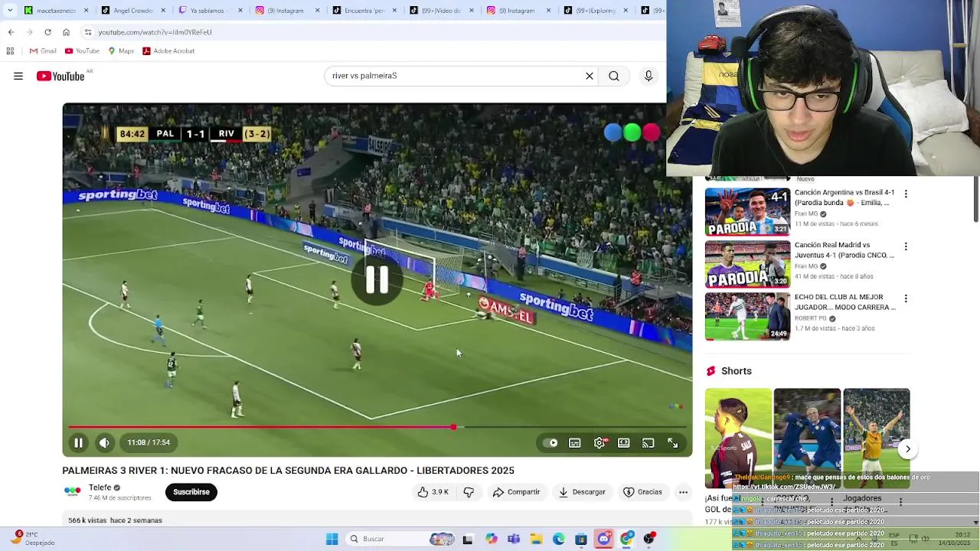980x551 pixels.
Task: Go back in browser history
Action: [x=11, y=32]
